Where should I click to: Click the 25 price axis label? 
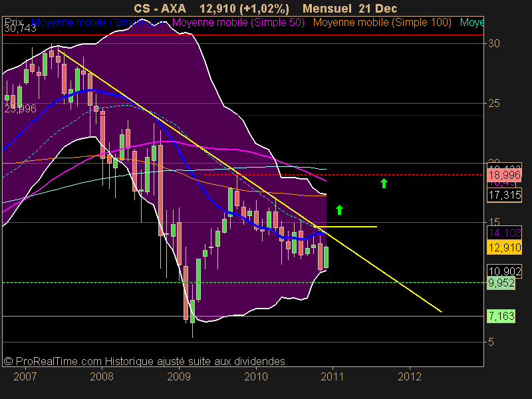click(x=494, y=103)
